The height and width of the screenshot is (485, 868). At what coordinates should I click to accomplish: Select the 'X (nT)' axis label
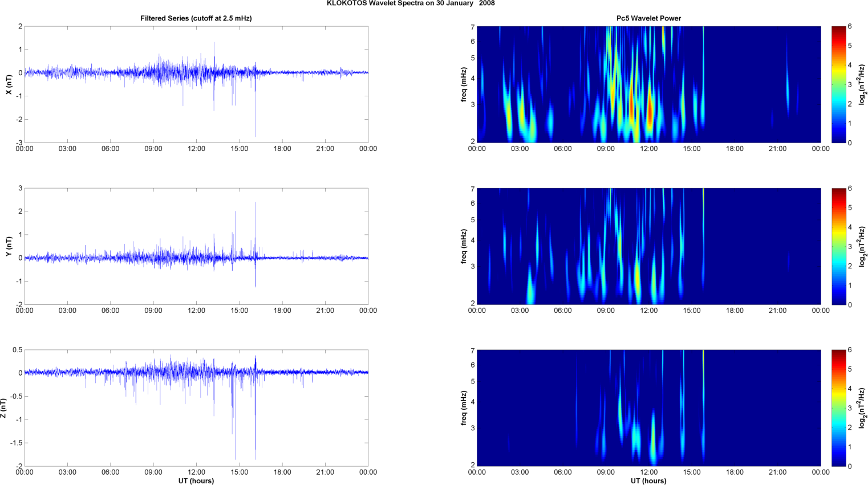tap(9, 84)
